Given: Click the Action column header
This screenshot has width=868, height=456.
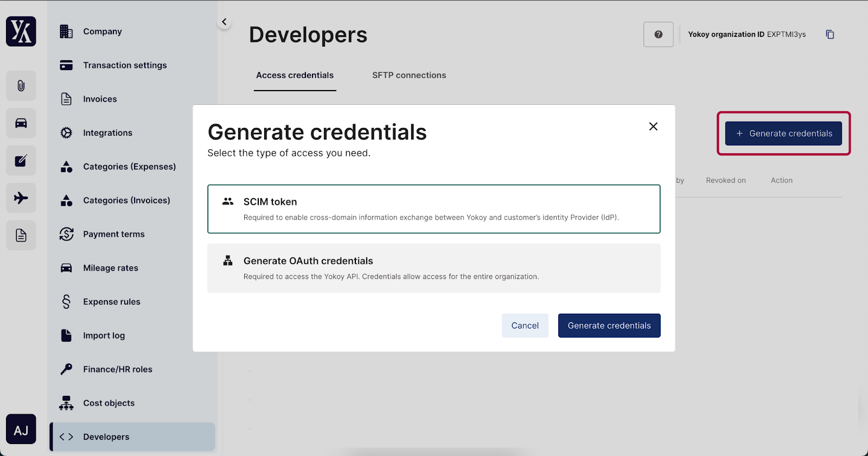Looking at the screenshot, I should coord(782,180).
